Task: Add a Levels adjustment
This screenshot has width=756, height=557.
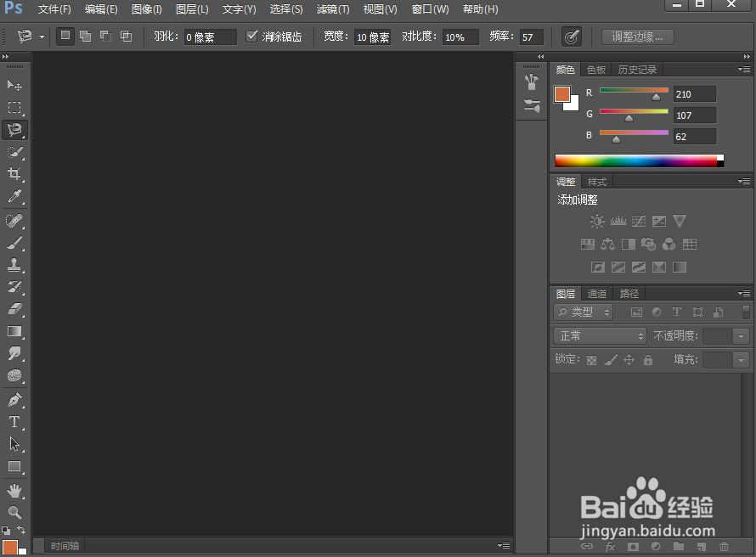Action: (618, 221)
